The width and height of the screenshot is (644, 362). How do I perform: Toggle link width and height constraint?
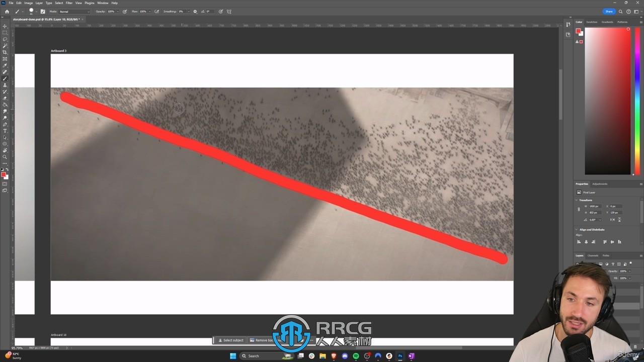[x=579, y=209]
